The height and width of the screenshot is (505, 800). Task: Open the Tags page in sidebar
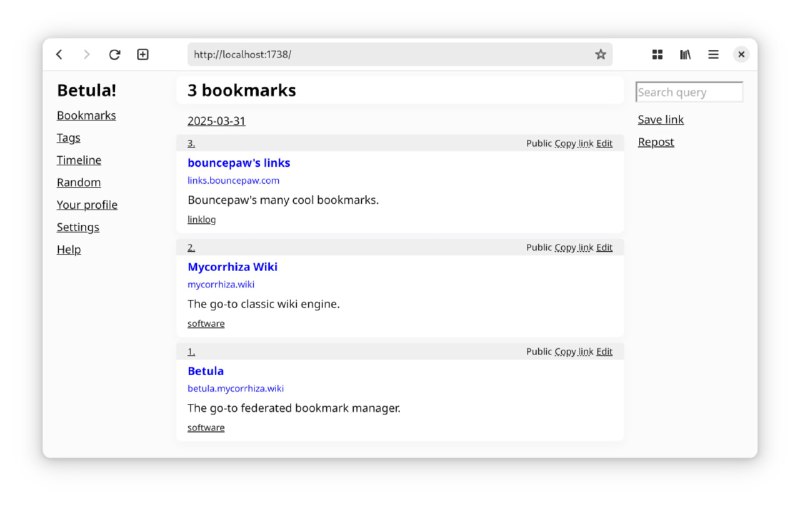pyautogui.click(x=68, y=138)
